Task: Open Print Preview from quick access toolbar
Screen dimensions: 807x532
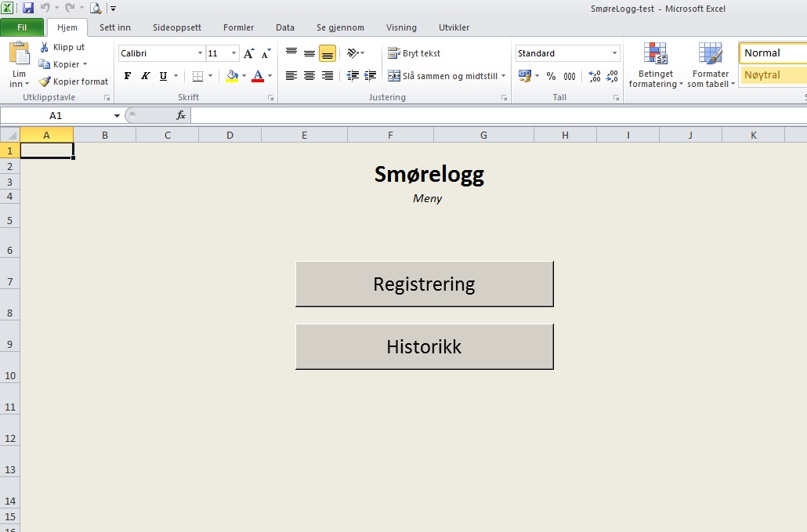Action: point(96,8)
